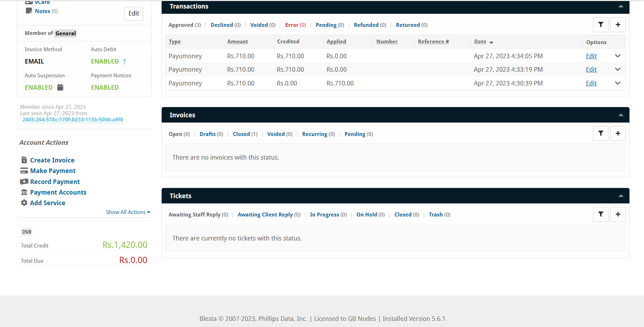This screenshot has width=644, height=327.
Task: Expand options for 4:30:39 PM transaction
Action: (x=618, y=83)
